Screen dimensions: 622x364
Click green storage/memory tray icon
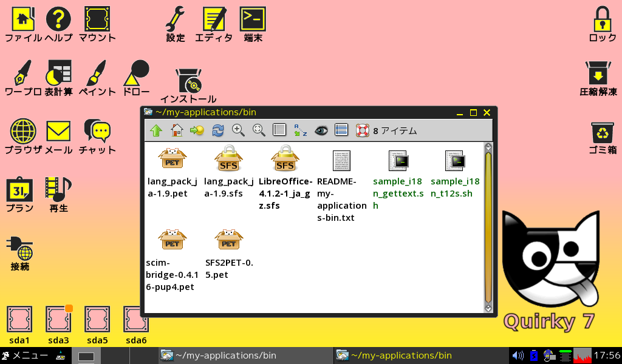click(x=566, y=356)
